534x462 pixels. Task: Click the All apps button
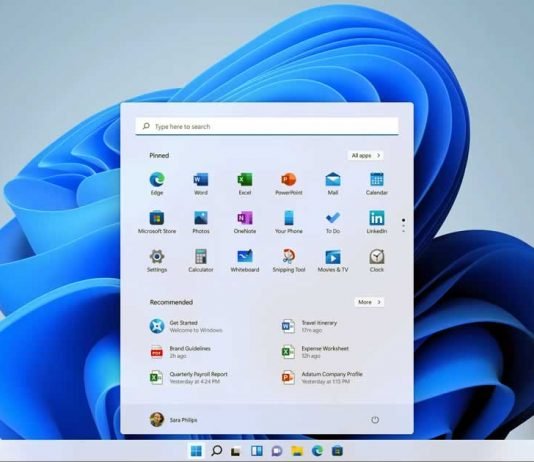(x=366, y=156)
